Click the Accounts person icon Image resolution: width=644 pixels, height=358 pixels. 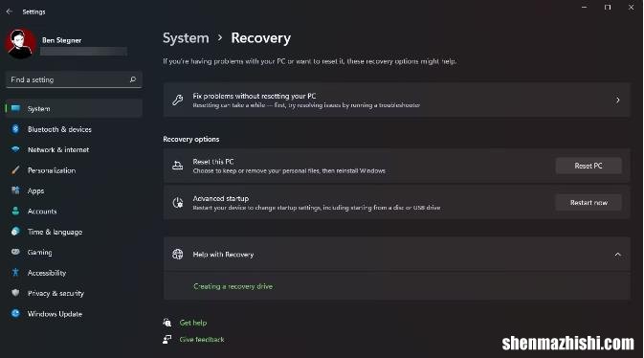(x=15, y=211)
